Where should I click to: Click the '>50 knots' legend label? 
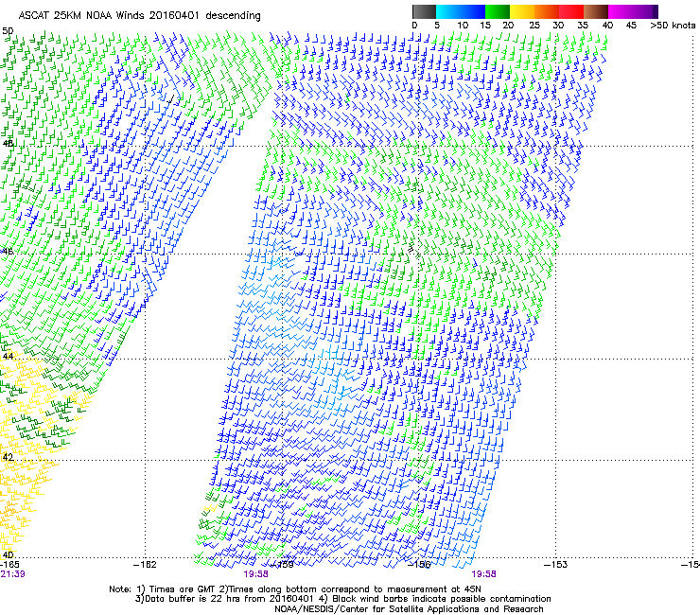[x=673, y=26]
